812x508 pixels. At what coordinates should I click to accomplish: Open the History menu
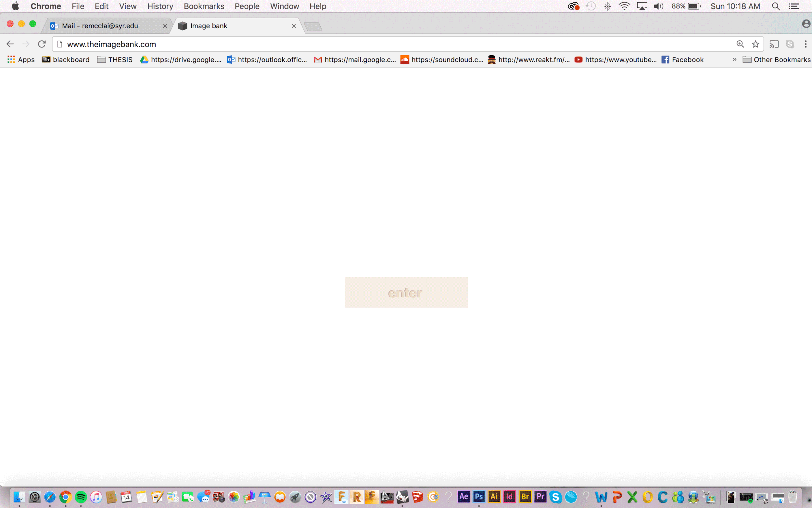point(160,7)
